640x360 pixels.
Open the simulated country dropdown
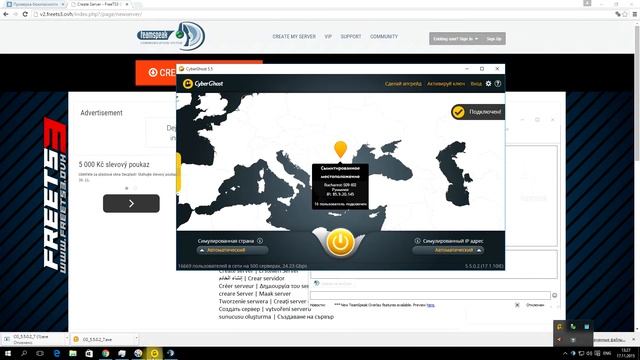click(x=232, y=250)
